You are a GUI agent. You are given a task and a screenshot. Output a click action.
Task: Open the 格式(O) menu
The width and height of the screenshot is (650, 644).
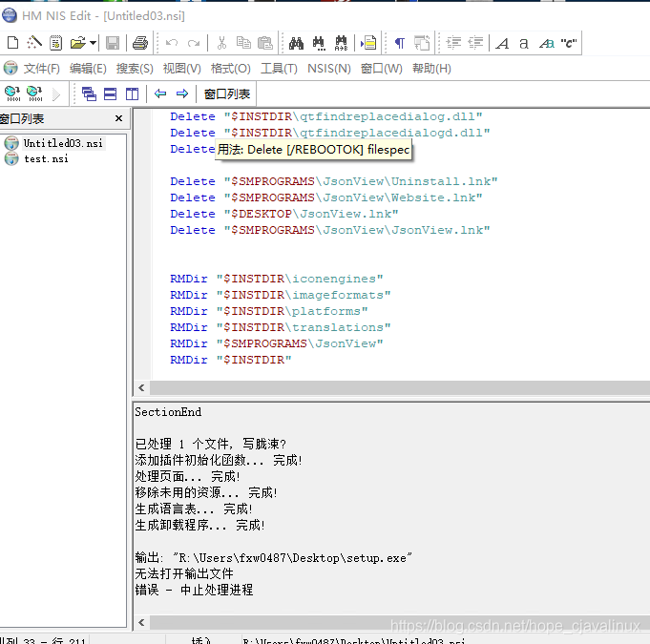230,69
